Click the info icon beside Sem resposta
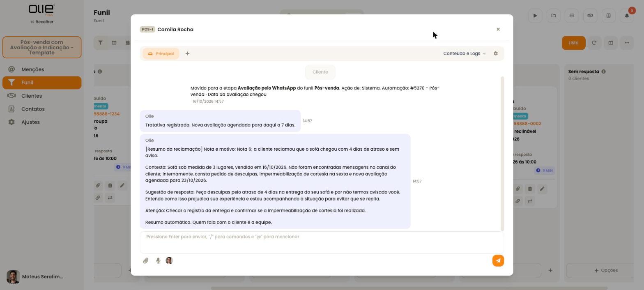The width and height of the screenshot is (644, 290). click(x=604, y=71)
